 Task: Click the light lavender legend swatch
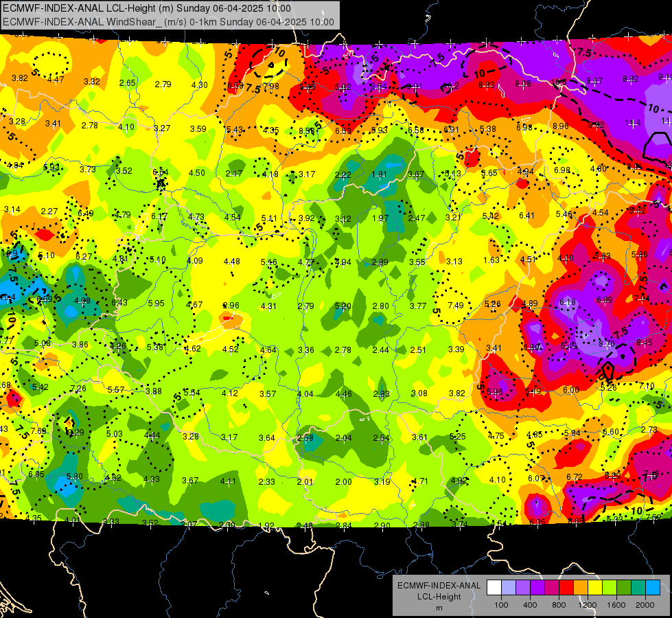tap(509, 588)
